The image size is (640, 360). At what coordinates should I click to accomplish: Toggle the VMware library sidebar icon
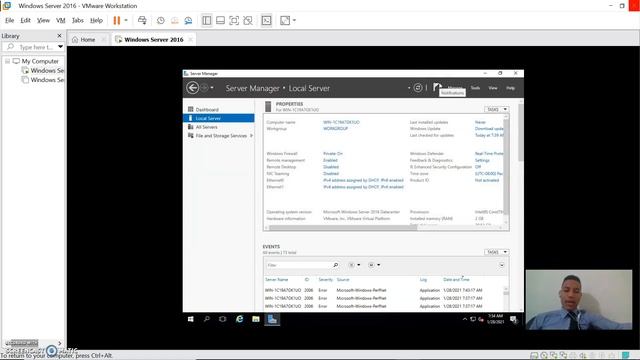pyautogui.click(x=207, y=20)
